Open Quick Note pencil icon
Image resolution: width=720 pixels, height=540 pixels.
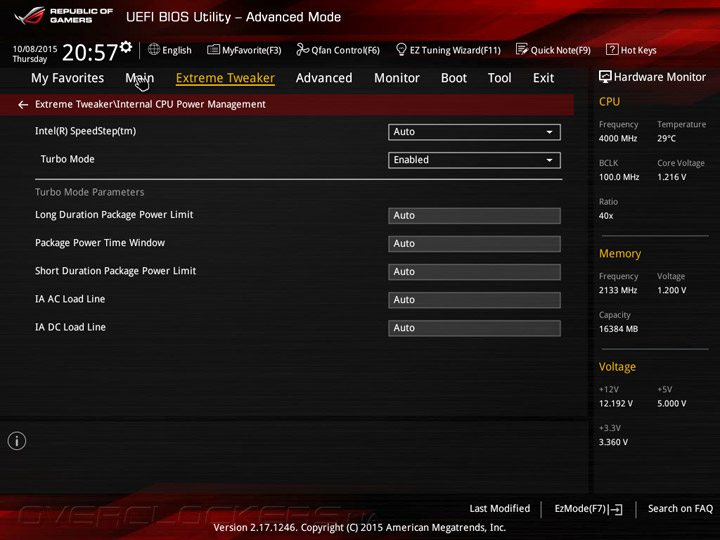pyautogui.click(x=522, y=49)
